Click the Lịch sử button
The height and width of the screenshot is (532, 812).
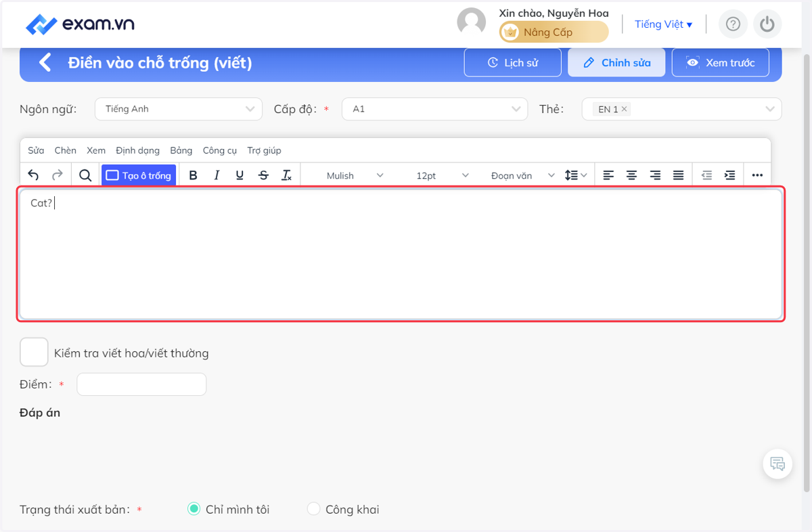(x=513, y=62)
